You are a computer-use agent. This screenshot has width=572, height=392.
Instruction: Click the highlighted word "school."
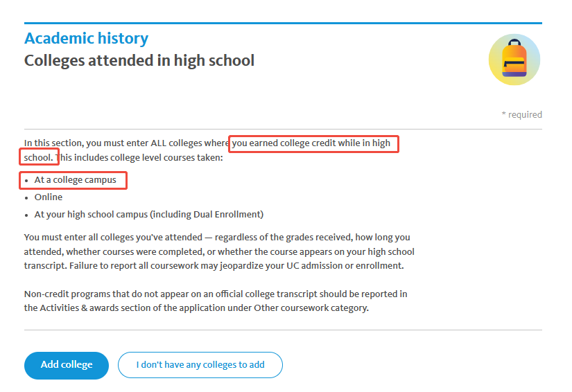tap(38, 158)
